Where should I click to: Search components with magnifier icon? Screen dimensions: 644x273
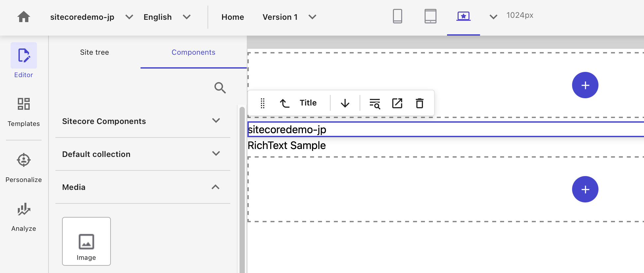pos(220,88)
